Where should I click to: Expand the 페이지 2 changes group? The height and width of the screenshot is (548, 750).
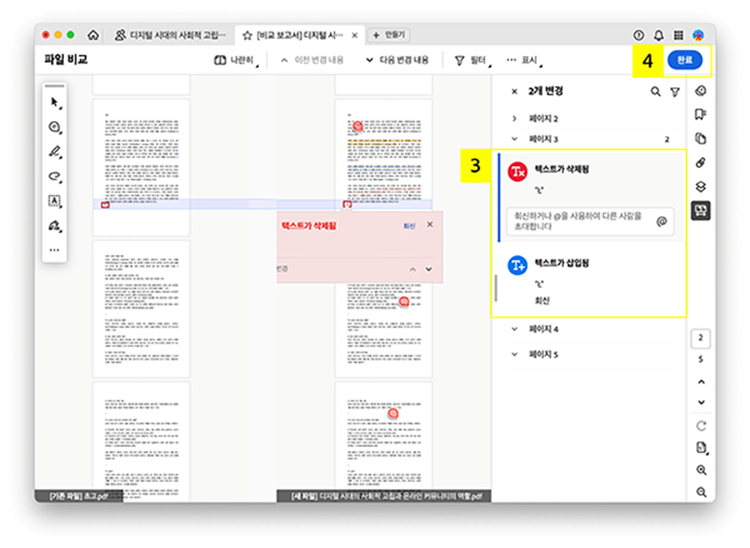515,118
